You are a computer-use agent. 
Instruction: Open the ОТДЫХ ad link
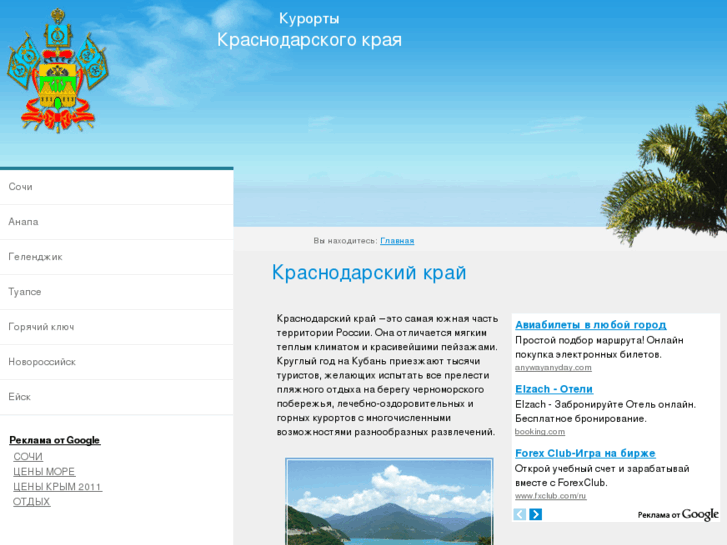[x=32, y=501]
